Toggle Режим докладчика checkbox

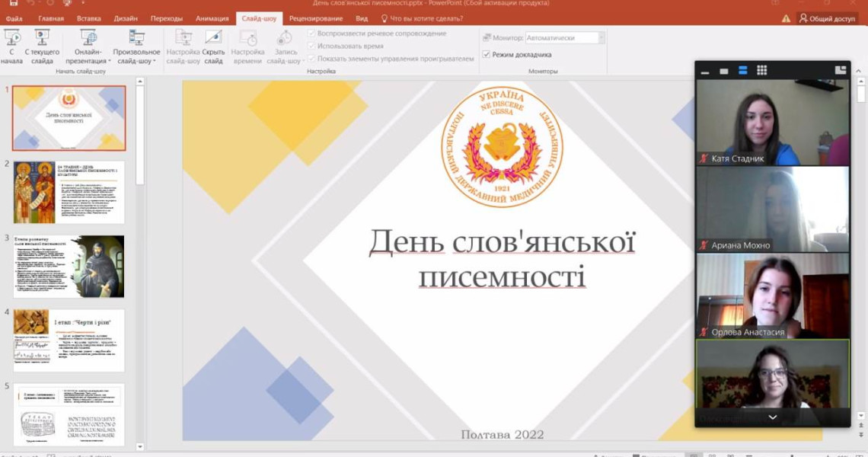click(x=486, y=54)
